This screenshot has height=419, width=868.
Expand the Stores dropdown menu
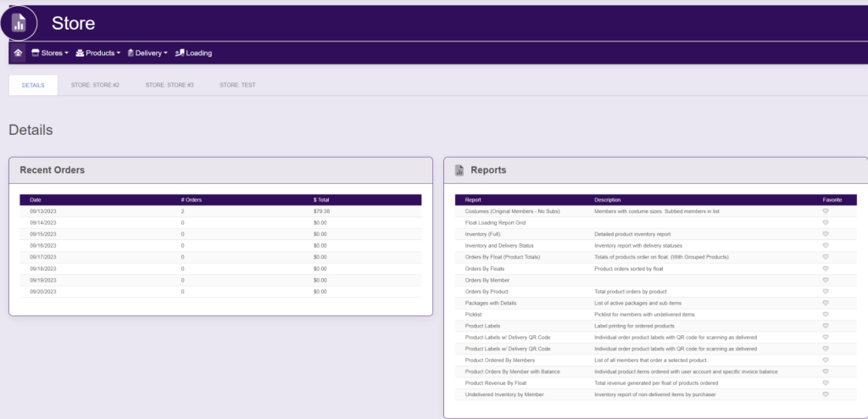click(x=50, y=53)
